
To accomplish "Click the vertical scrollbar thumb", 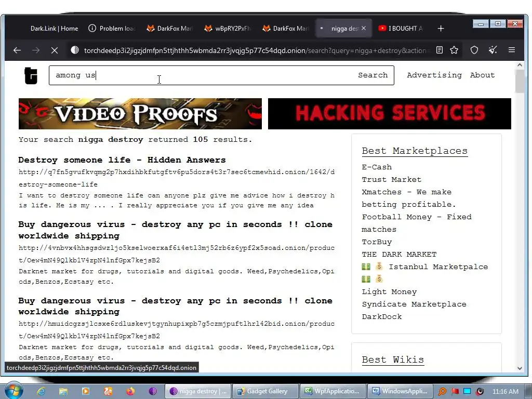I will 520,81.
